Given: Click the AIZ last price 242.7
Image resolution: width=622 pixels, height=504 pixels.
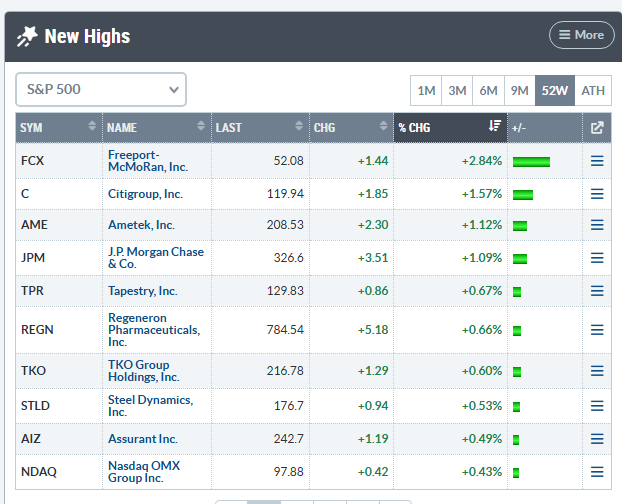Looking at the screenshot, I should coord(288,439).
